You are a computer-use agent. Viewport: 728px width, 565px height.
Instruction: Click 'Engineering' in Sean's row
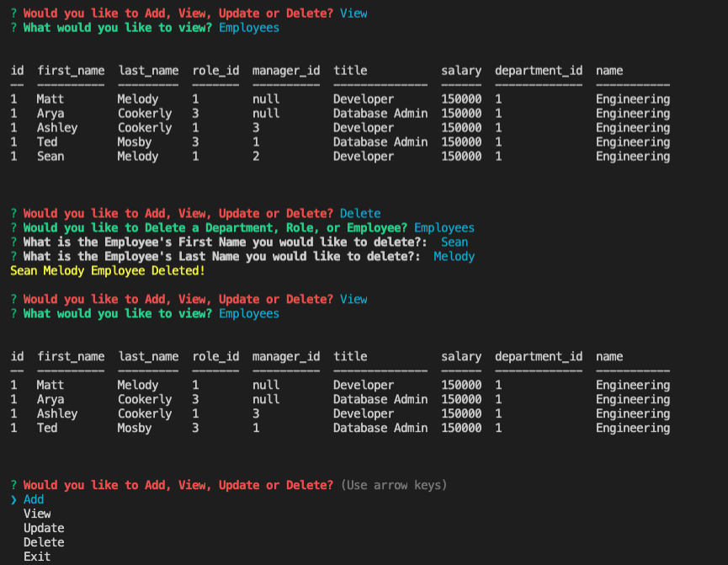tap(633, 157)
